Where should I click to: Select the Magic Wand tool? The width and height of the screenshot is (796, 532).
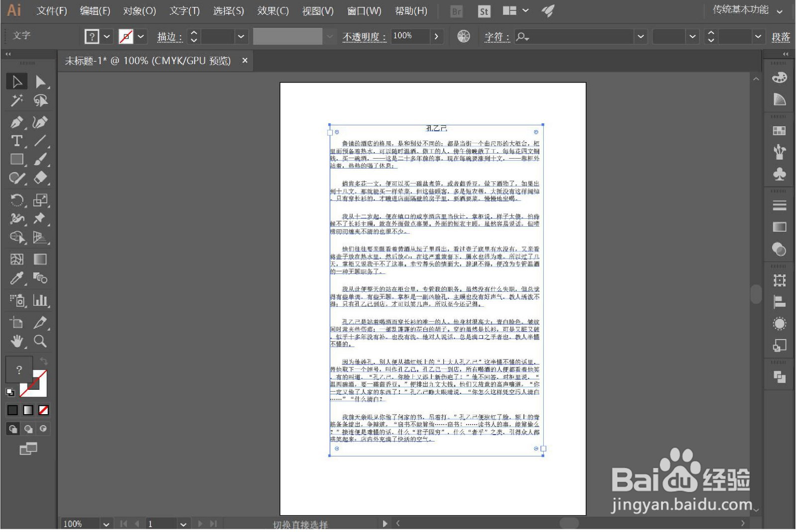point(16,100)
